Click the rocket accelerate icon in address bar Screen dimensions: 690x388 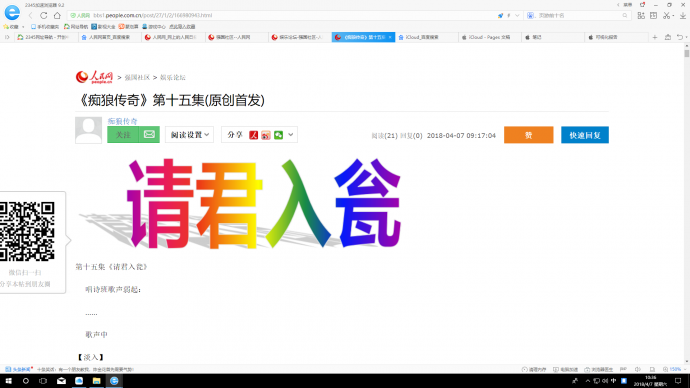point(500,15)
